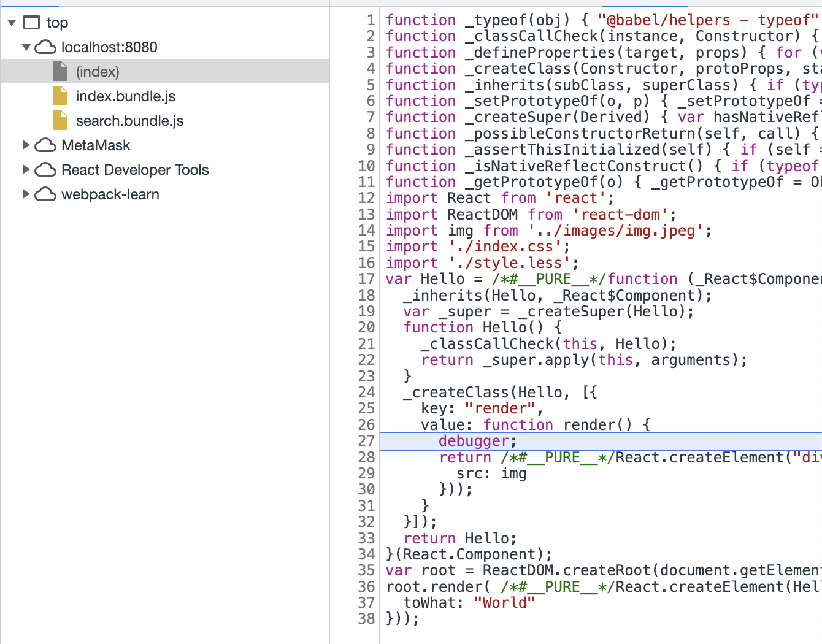Image resolution: width=822 pixels, height=644 pixels.
Task: Click the key: "render" line
Action: click(x=482, y=408)
